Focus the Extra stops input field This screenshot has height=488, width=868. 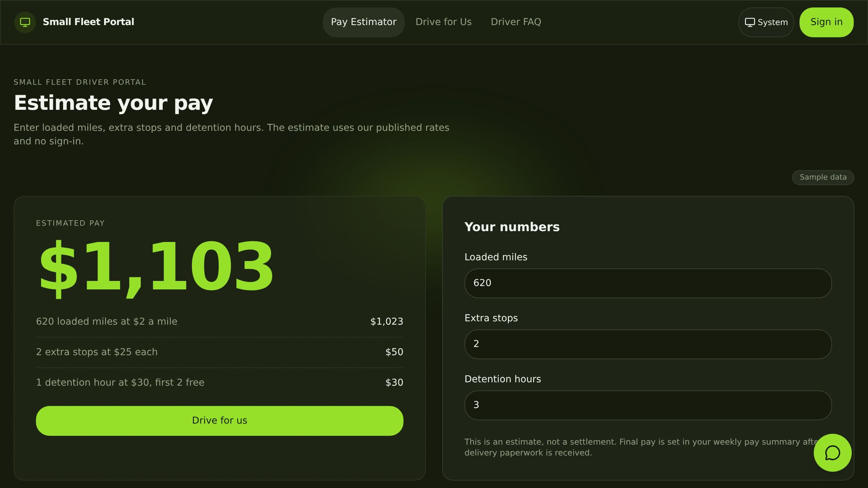click(x=648, y=344)
